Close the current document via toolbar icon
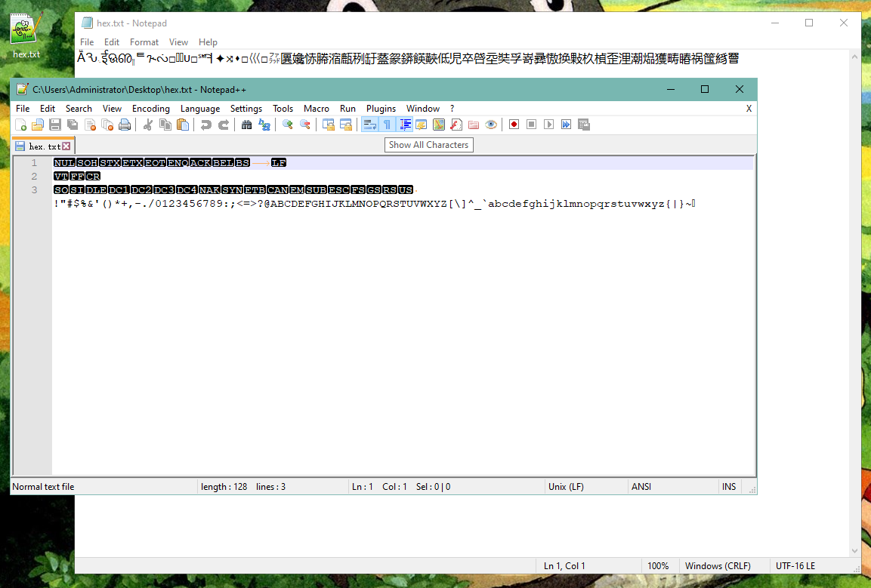 90,125
